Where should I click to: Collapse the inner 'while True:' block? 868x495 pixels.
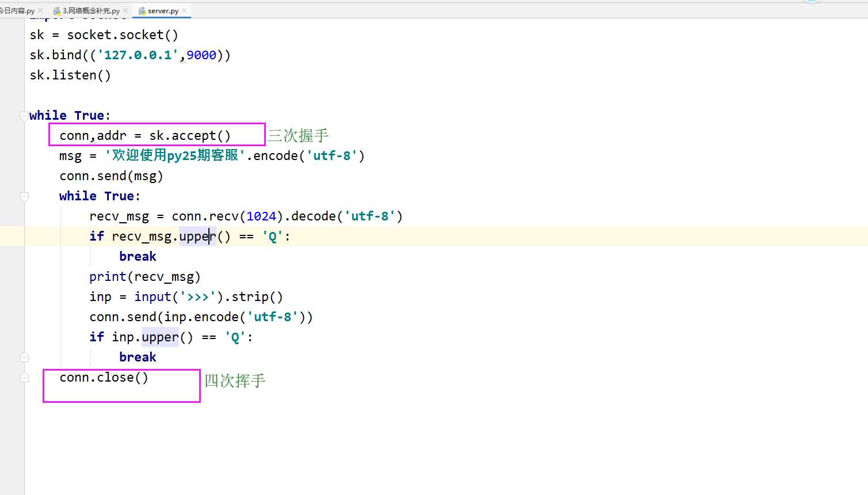(x=24, y=196)
